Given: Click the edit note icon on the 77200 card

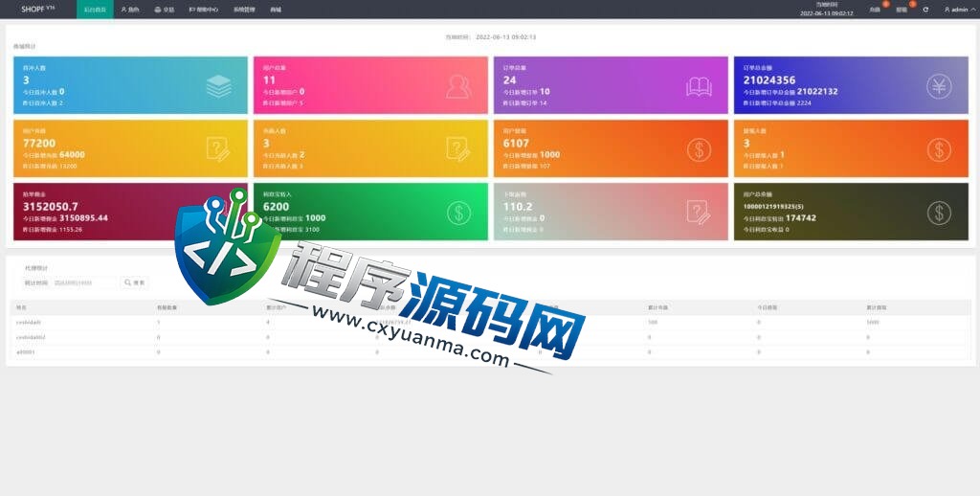Looking at the screenshot, I should (218, 149).
